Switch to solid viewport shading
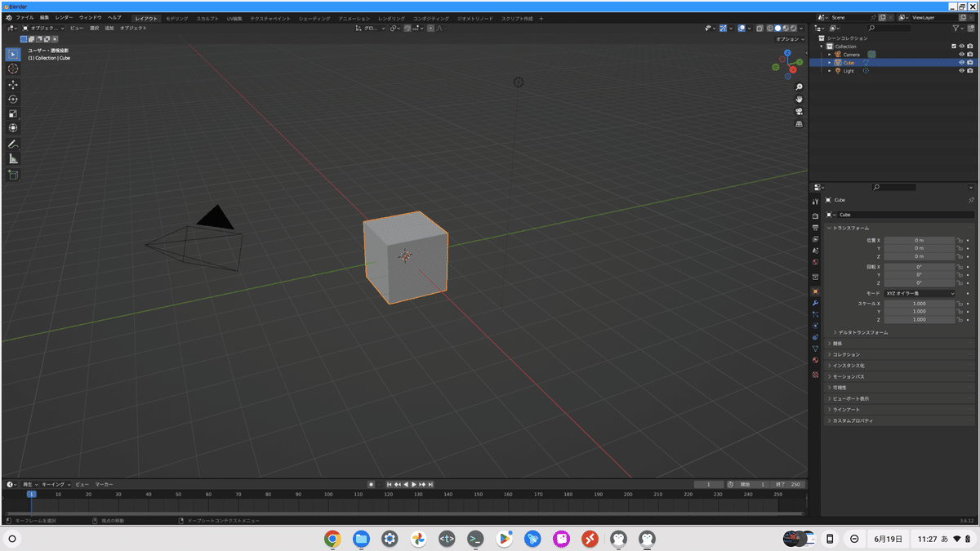 (x=778, y=28)
